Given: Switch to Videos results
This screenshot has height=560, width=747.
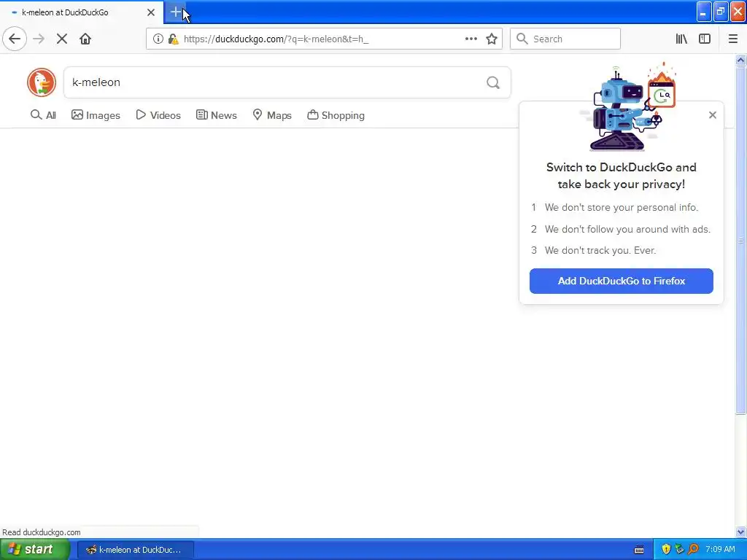Looking at the screenshot, I should click(x=158, y=115).
